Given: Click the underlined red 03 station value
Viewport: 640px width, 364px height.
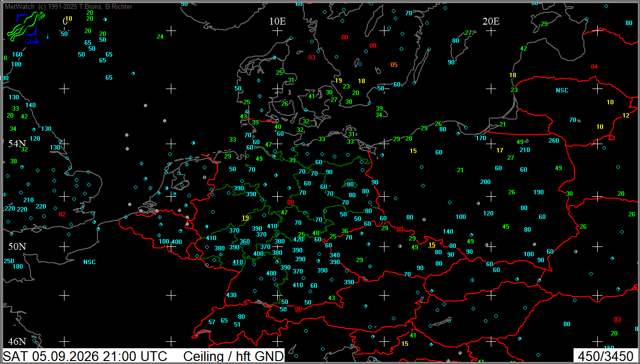Looking at the screenshot, I should click(x=617, y=319).
